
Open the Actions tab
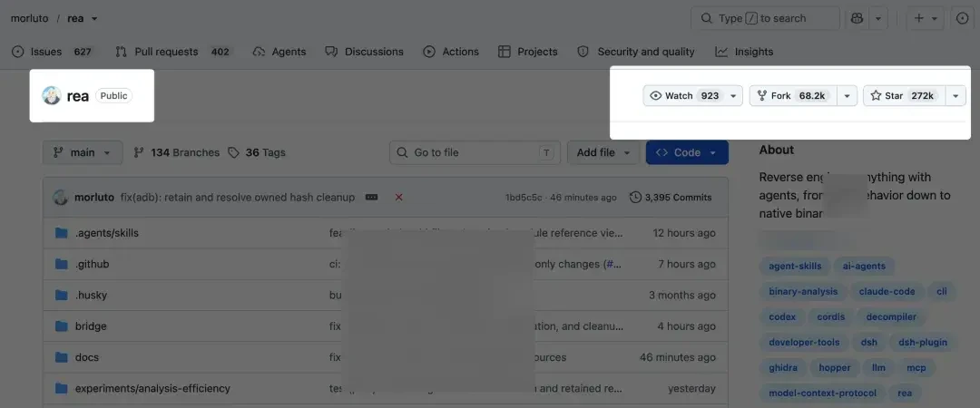(451, 52)
